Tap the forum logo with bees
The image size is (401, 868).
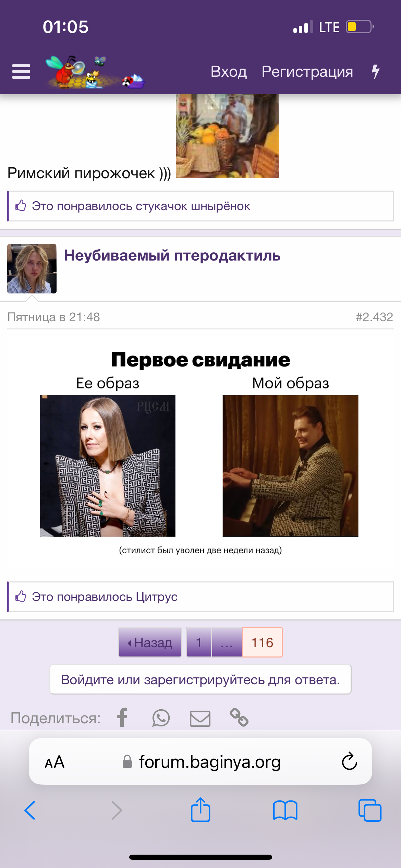(x=96, y=72)
